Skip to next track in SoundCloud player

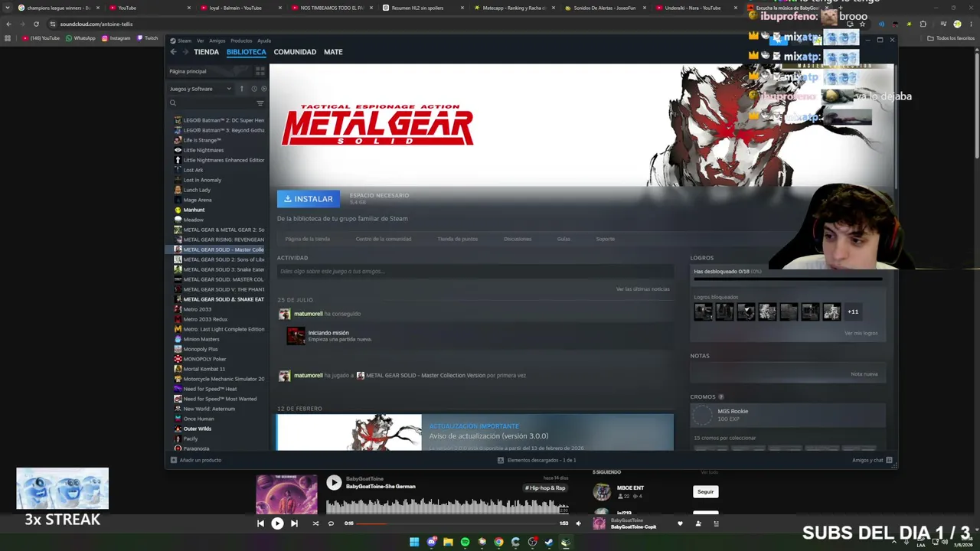(x=294, y=523)
